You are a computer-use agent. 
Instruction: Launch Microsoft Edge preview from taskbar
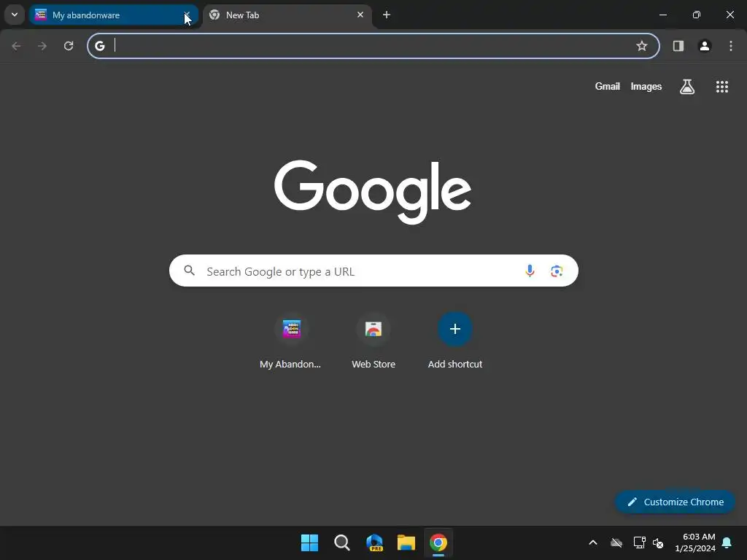coord(374,542)
